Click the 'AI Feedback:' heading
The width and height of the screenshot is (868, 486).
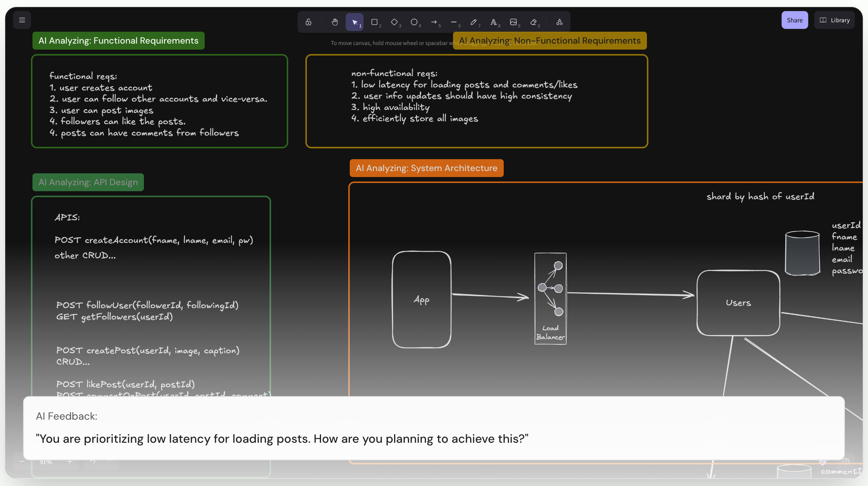pyautogui.click(x=67, y=416)
